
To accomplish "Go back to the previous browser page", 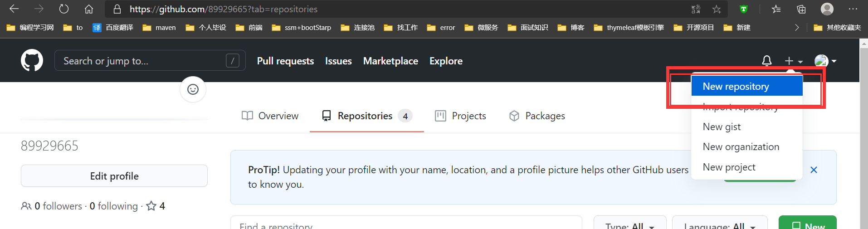I will click(x=14, y=9).
